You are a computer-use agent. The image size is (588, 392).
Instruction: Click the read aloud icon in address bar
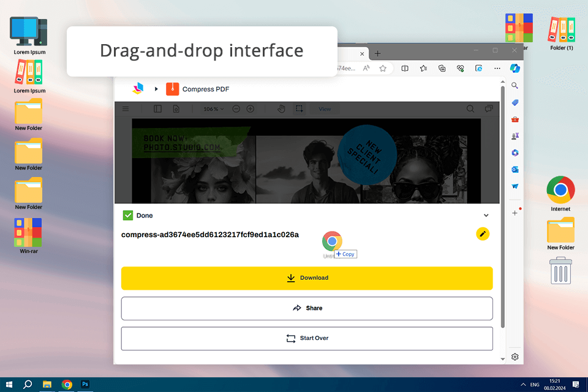[x=366, y=68]
